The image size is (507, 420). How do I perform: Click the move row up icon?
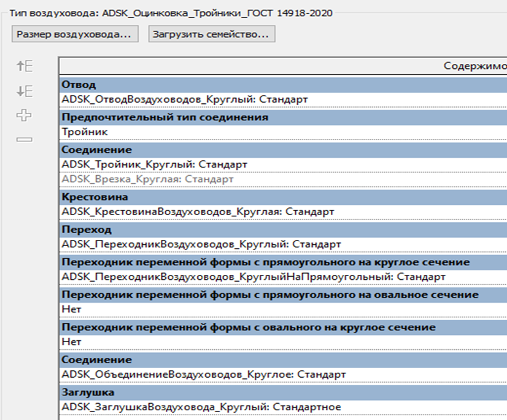[x=25, y=66]
